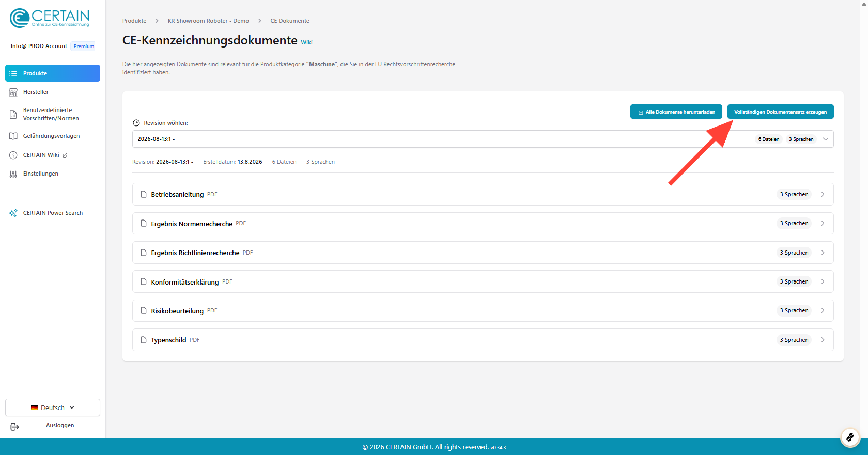Viewport: 868px width, 455px height.
Task: Expand the Betriebsanleitung row chevron
Action: click(x=823, y=194)
